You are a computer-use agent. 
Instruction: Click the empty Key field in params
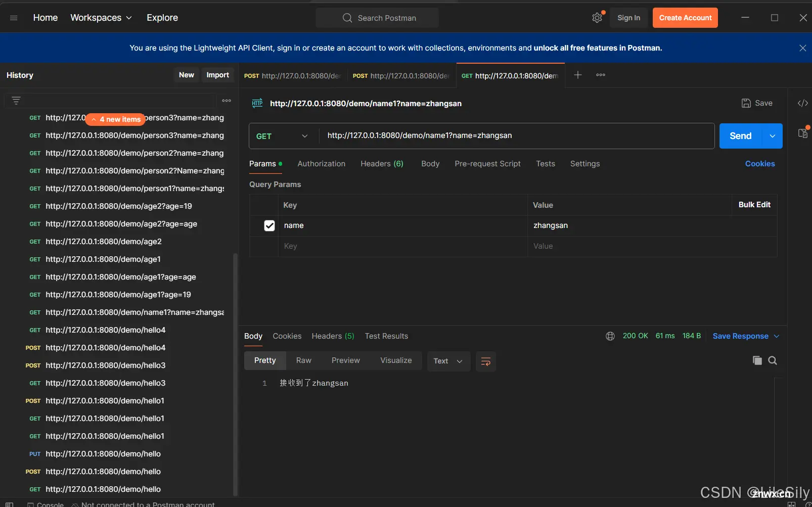click(x=403, y=246)
